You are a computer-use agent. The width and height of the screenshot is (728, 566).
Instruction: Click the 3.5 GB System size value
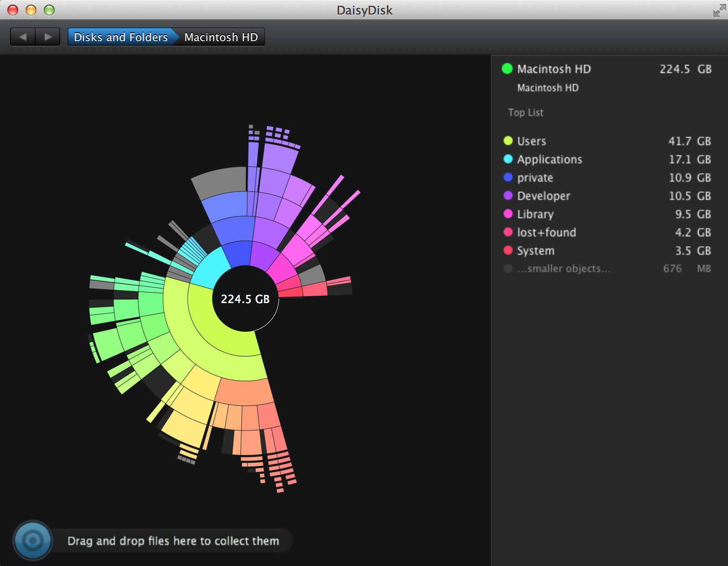pyautogui.click(x=693, y=251)
